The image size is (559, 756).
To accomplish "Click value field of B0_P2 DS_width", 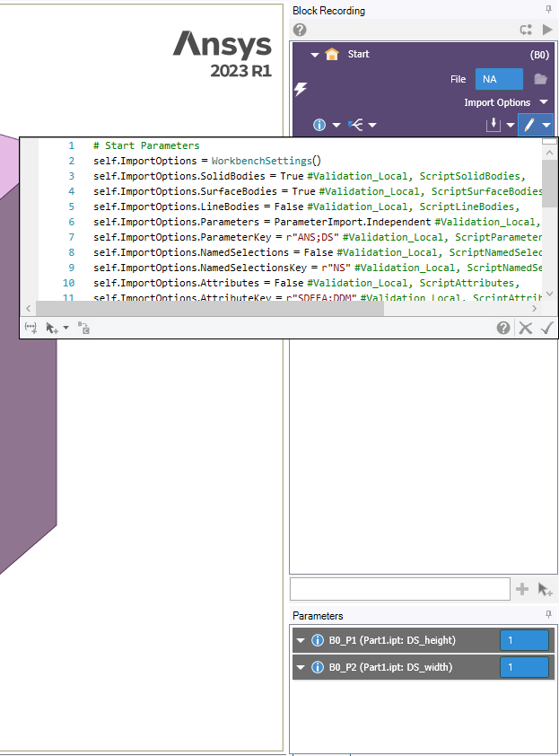I will click(x=524, y=667).
